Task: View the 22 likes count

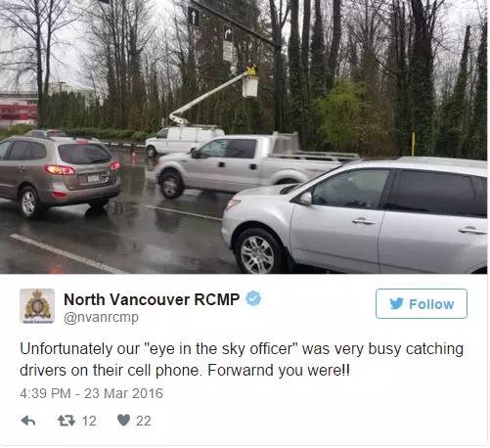Action: tap(144, 421)
